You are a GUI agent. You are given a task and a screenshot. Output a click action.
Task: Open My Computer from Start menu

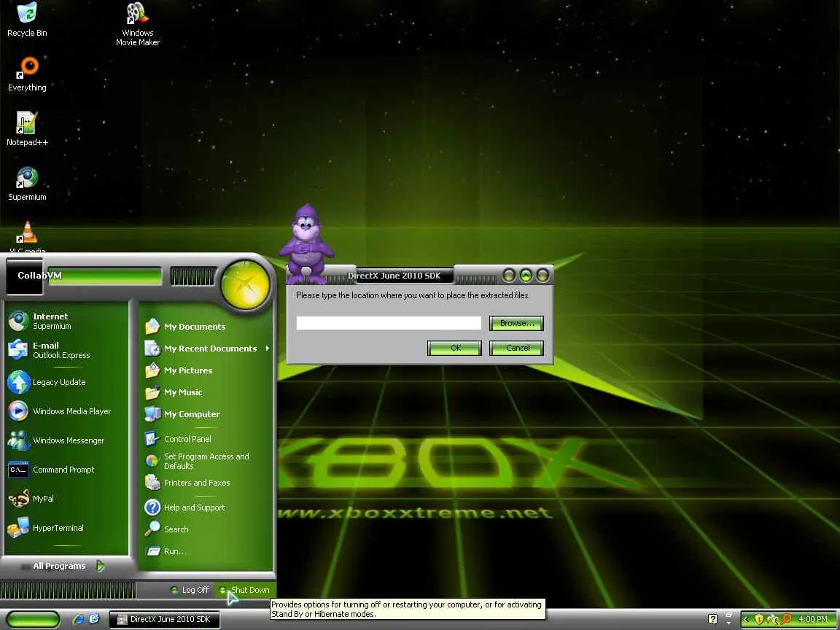click(x=206, y=414)
